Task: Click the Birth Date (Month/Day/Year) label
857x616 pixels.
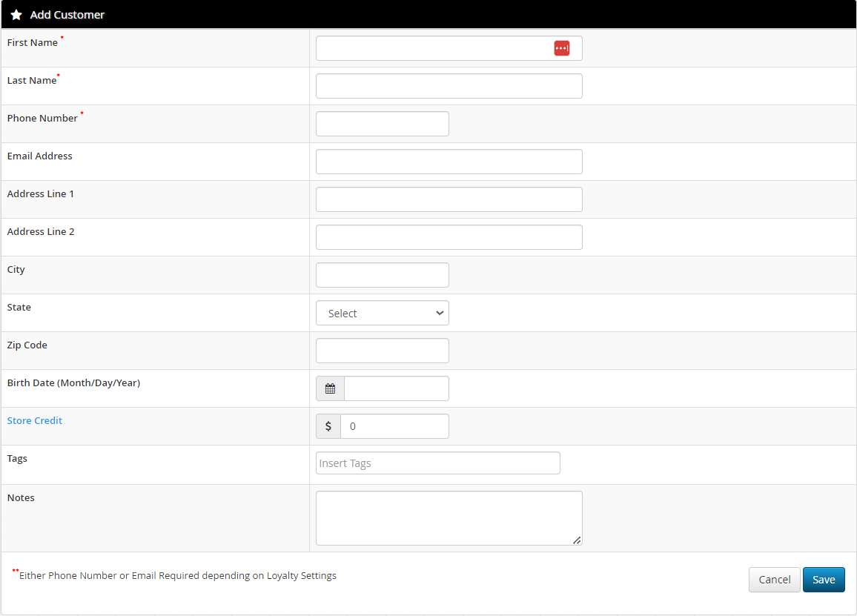Action: (73, 382)
